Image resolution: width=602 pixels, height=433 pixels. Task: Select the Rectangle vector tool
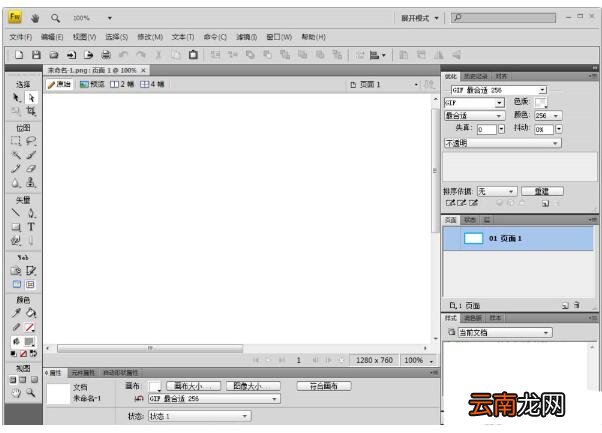point(16,227)
